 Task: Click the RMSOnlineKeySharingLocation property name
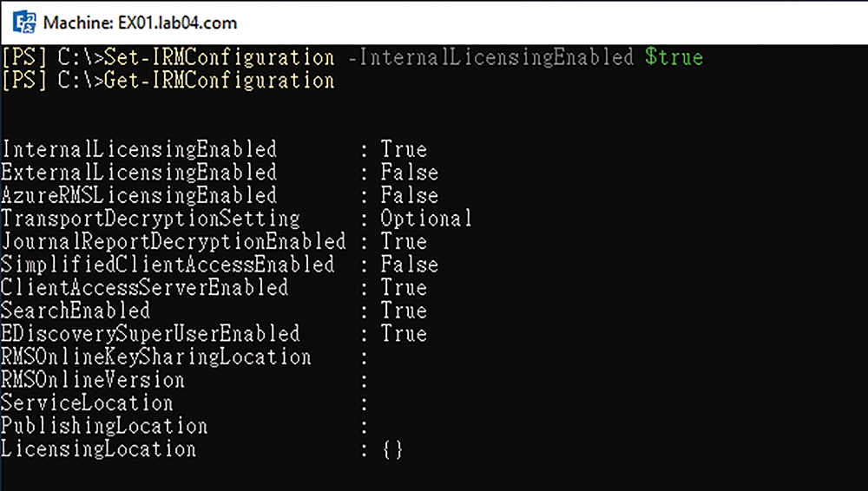(x=156, y=357)
